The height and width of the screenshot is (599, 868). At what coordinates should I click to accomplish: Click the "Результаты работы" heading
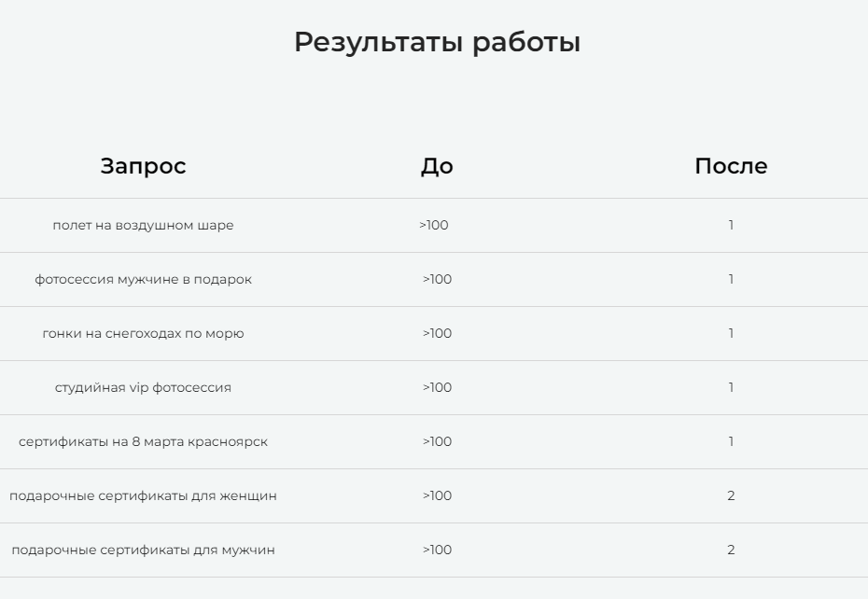click(x=437, y=42)
